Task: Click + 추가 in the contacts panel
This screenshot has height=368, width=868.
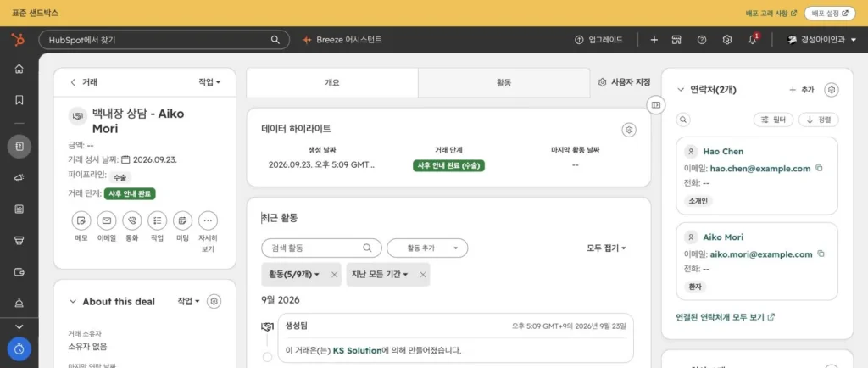Action: click(x=802, y=90)
